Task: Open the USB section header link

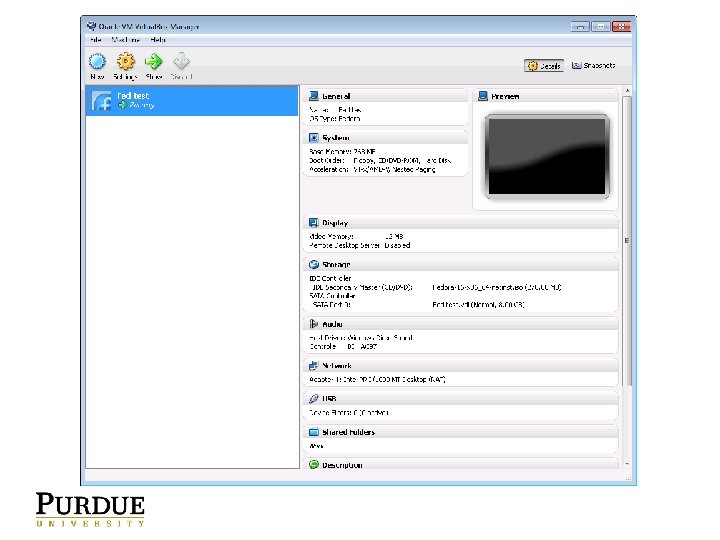Action: tap(329, 399)
